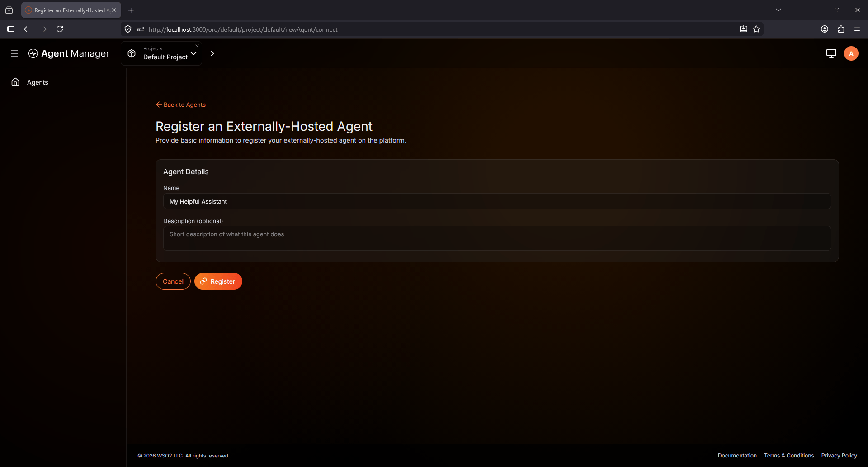Bookmark this page with the star
Image resolution: width=868 pixels, height=467 pixels.
[756, 29]
